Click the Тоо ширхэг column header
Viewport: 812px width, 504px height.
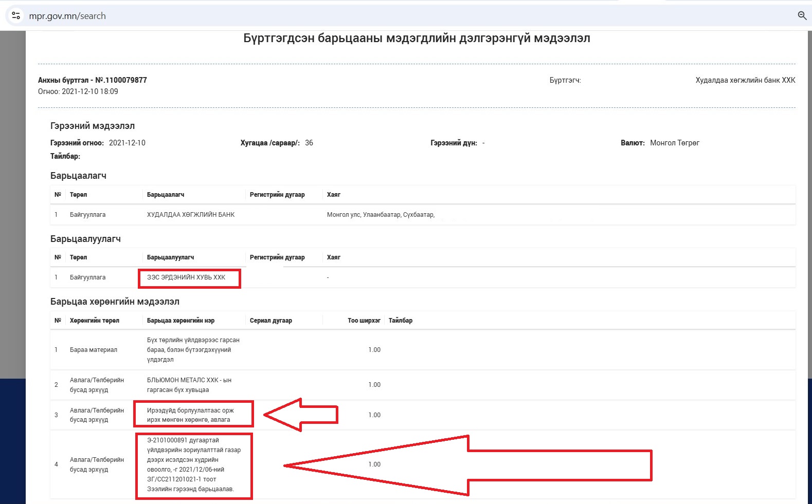coord(364,321)
